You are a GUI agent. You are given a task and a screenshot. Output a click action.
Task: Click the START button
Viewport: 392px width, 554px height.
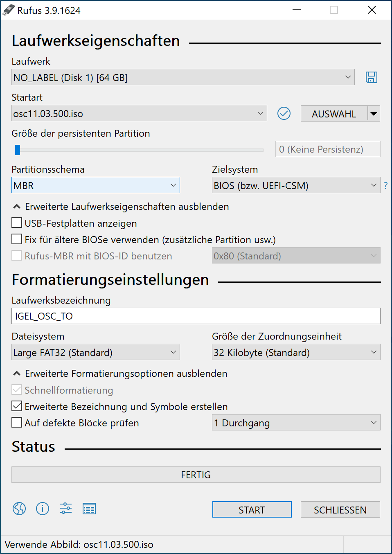tap(251, 509)
